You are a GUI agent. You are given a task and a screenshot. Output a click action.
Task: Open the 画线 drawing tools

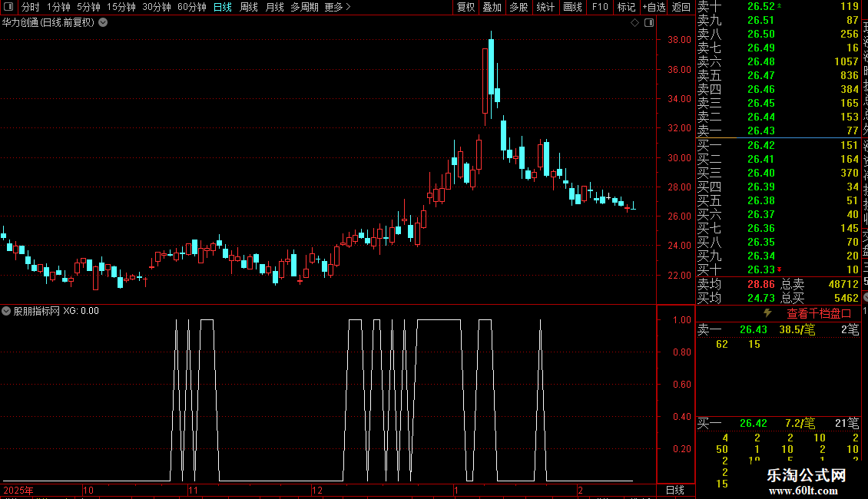click(x=572, y=7)
